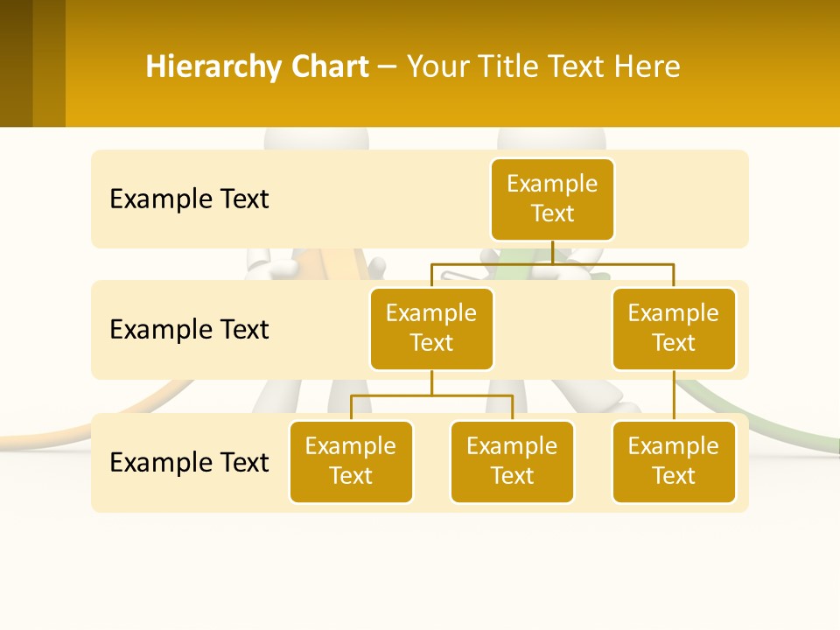
Task: Click the third row's "Example Text" label
Action: pos(189,462)
